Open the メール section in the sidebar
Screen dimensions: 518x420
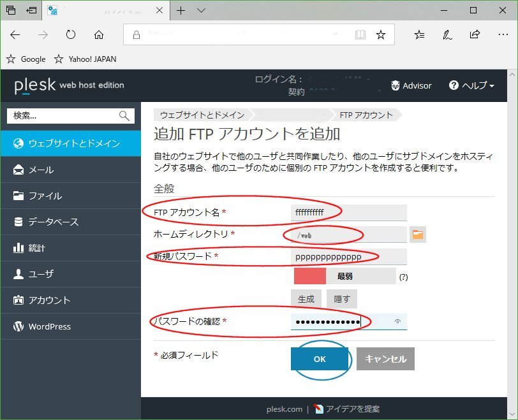pos(38,170)
